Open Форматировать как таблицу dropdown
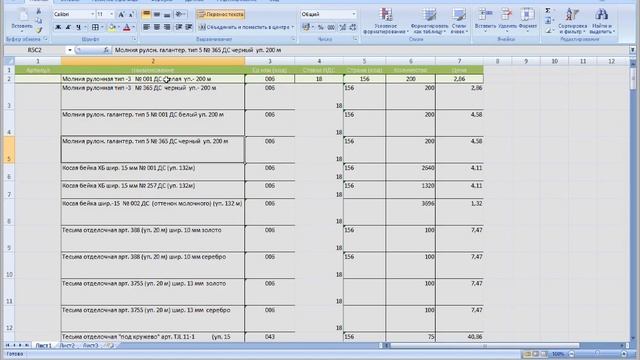The height and width of the screenshot is (360, 640). (x=429, y=20)
